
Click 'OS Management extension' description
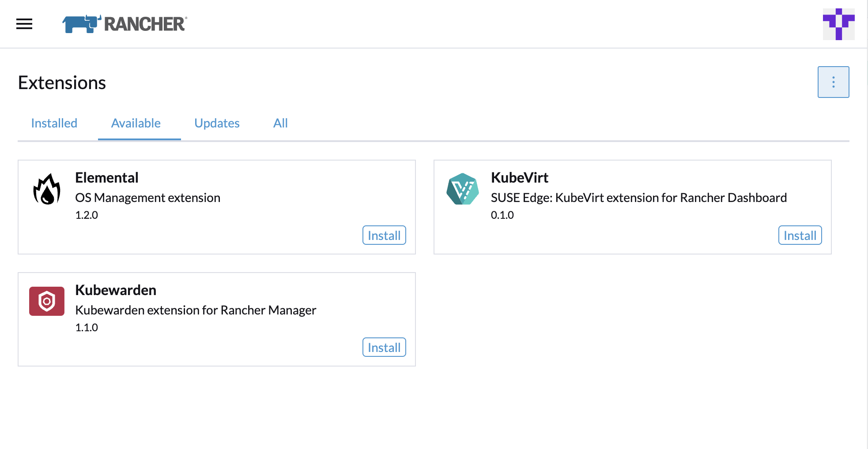[x=147, y=198]
